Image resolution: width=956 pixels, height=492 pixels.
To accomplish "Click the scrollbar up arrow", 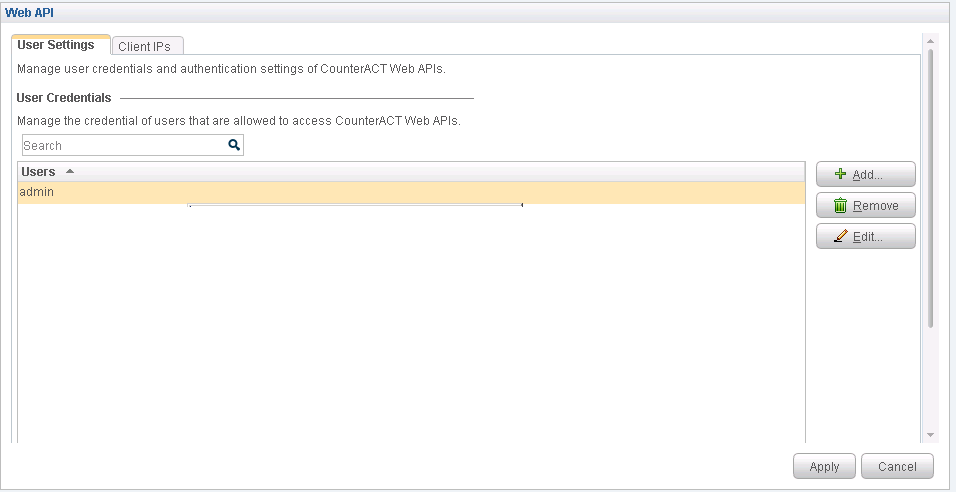I will click(930, 42).
